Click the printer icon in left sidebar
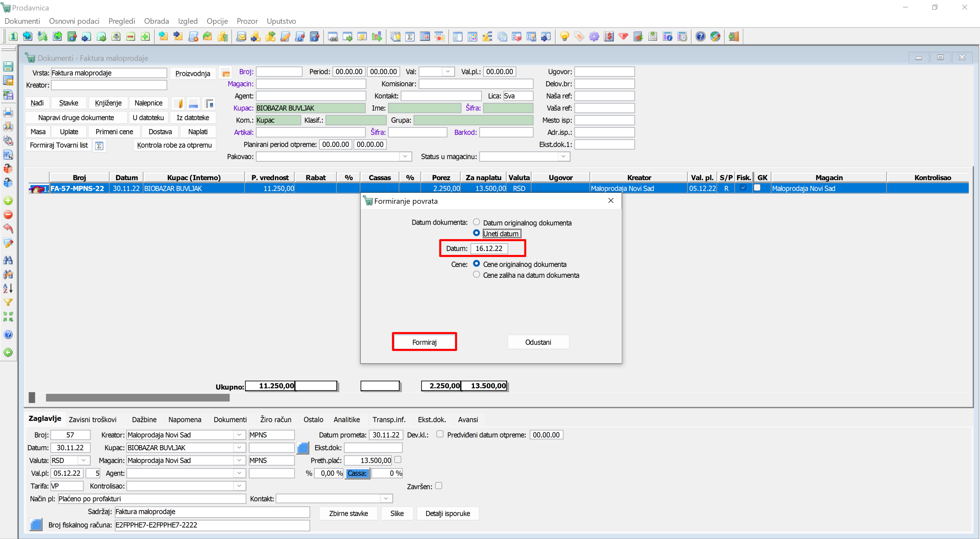 (8, 113)
